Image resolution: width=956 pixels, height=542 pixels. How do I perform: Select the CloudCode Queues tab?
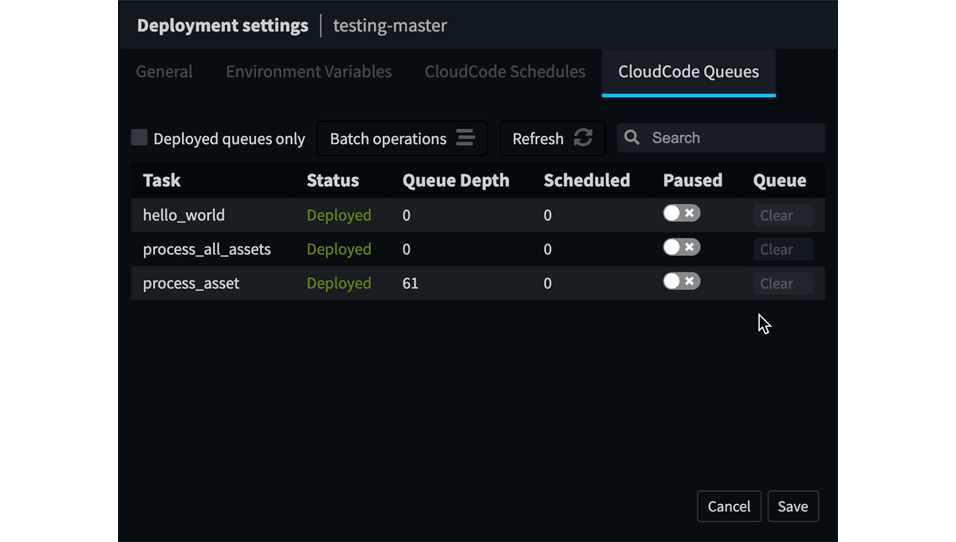[x=688, y=72]
